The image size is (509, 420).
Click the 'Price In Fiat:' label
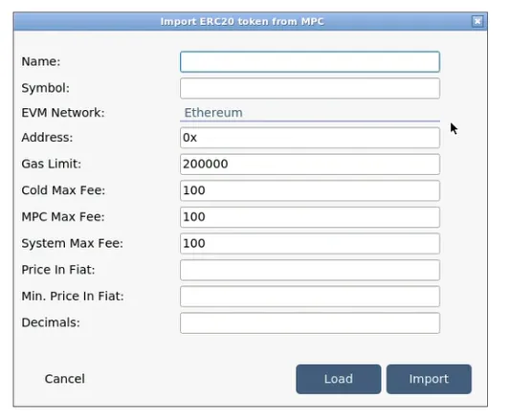pos(58,270)
